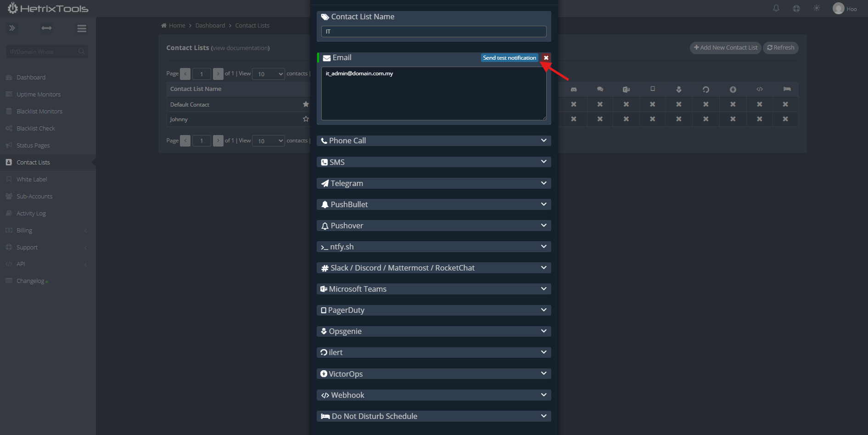This screenshot has width=868, height=435.
Task: Click Add New Contact List button
Action: 725,48
